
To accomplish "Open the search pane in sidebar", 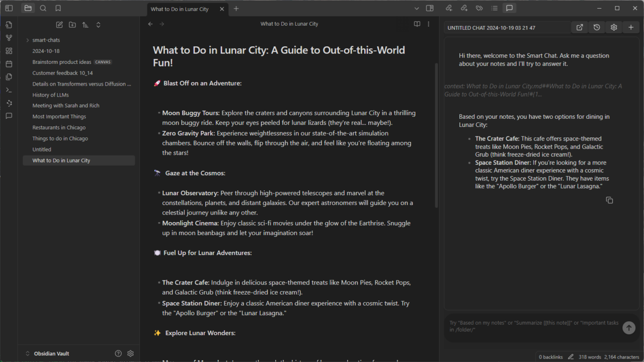I will pos(43,8).
